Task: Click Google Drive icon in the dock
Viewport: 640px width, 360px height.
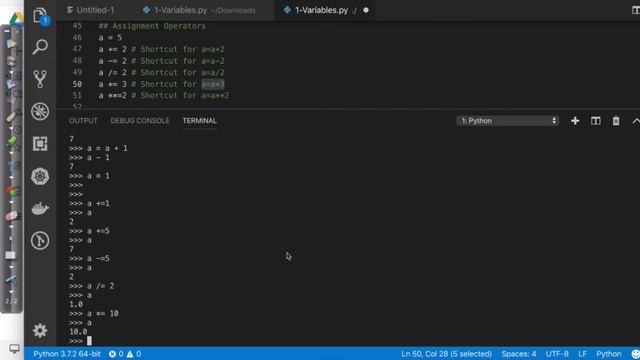Action: pos(17,19)
